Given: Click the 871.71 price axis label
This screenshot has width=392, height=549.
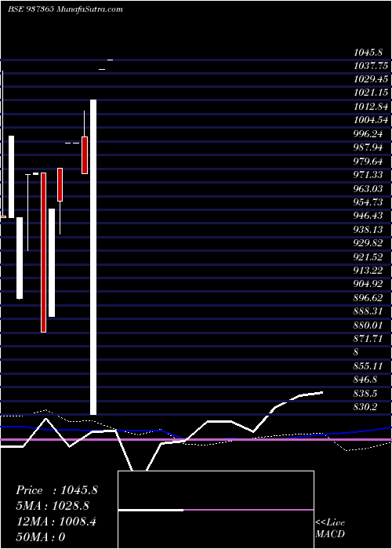Looking at the screenshot, I should click(368, 339).
